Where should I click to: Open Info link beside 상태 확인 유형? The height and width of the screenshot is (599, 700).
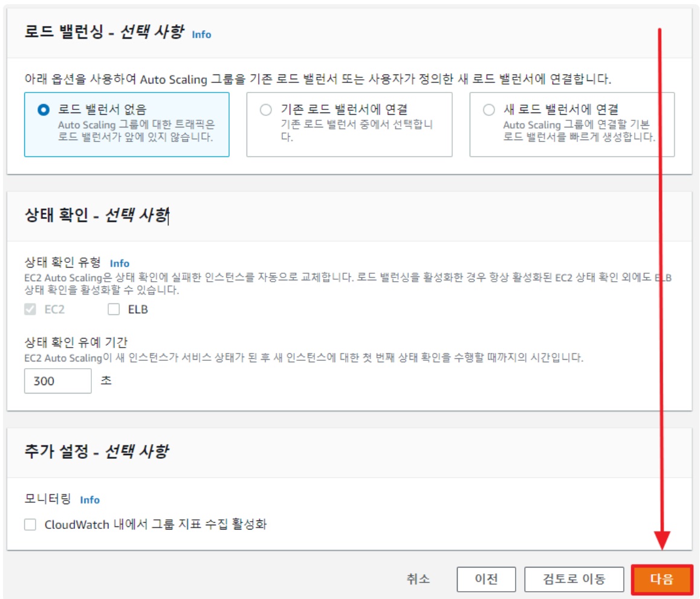119,264
